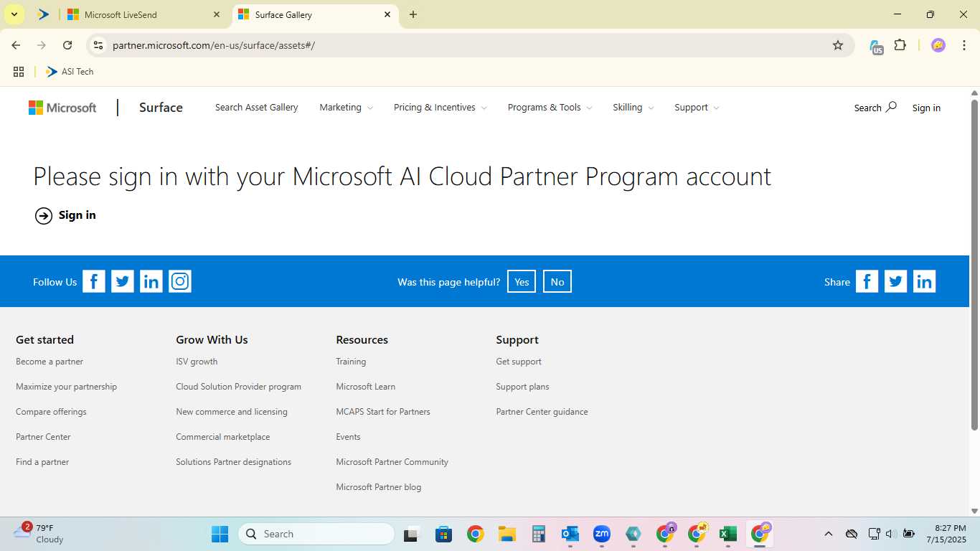This screenshot has width=980, height=551.
Task: Show hidden system tray icons chevron
Action: coord(828,534)
